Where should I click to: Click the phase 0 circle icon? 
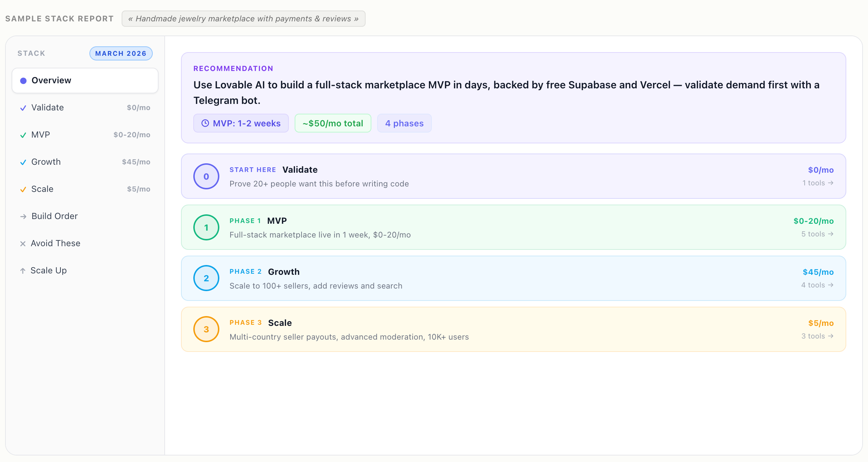click(206, 176)
